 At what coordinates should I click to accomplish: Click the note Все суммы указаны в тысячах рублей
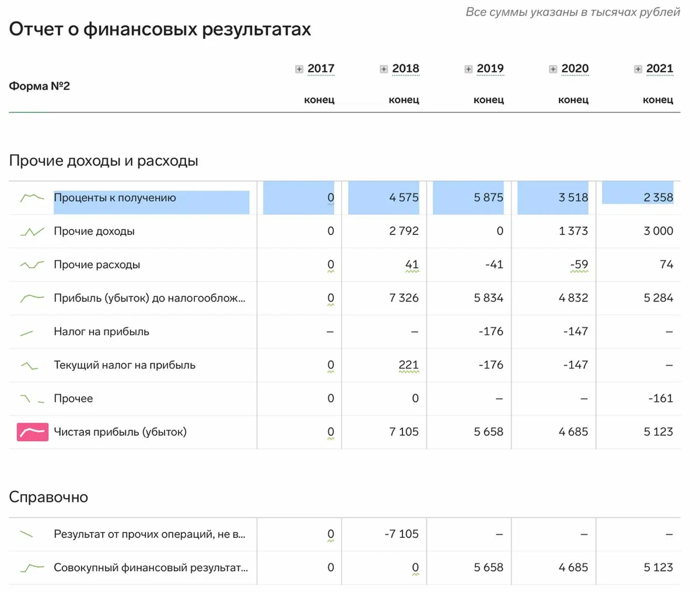[573, 12]
